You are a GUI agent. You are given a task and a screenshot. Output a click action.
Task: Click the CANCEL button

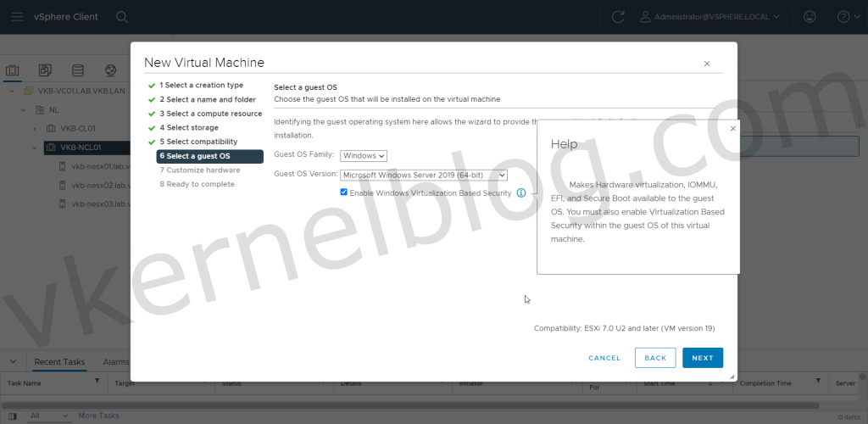(x=604, y=358)
